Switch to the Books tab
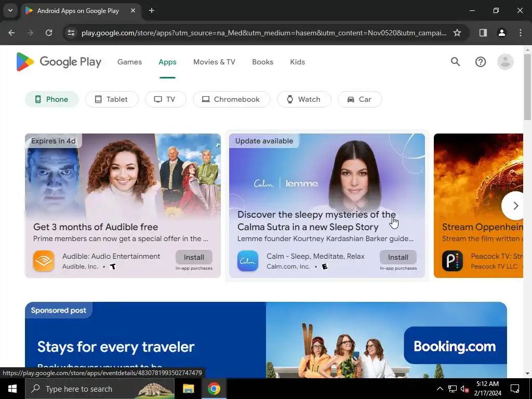Image resolution: width=532 pixels, height=399 pixels. tap(262, 62)
